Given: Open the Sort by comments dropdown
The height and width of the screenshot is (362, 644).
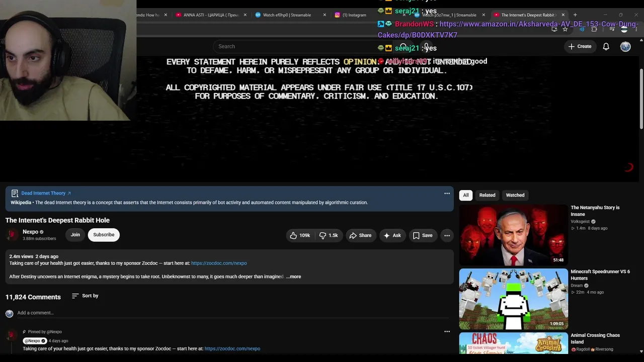Looking at the screenshot, I should [85, 296].
